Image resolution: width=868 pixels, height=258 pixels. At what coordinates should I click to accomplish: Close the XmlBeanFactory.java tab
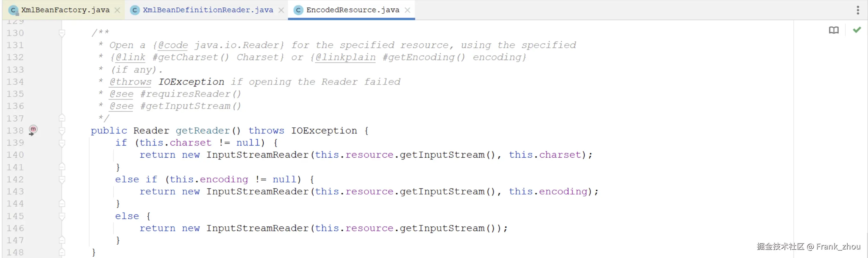[117, 10]
